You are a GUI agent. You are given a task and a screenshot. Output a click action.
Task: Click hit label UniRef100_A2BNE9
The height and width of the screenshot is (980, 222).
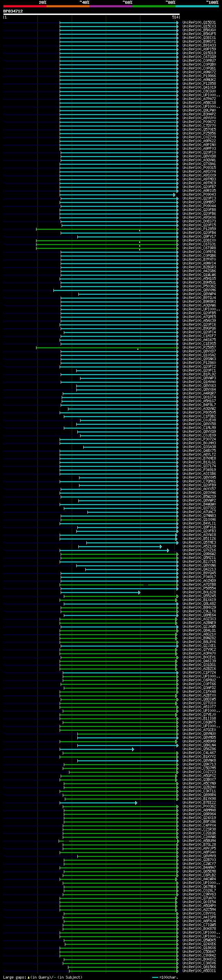point(199,623)
